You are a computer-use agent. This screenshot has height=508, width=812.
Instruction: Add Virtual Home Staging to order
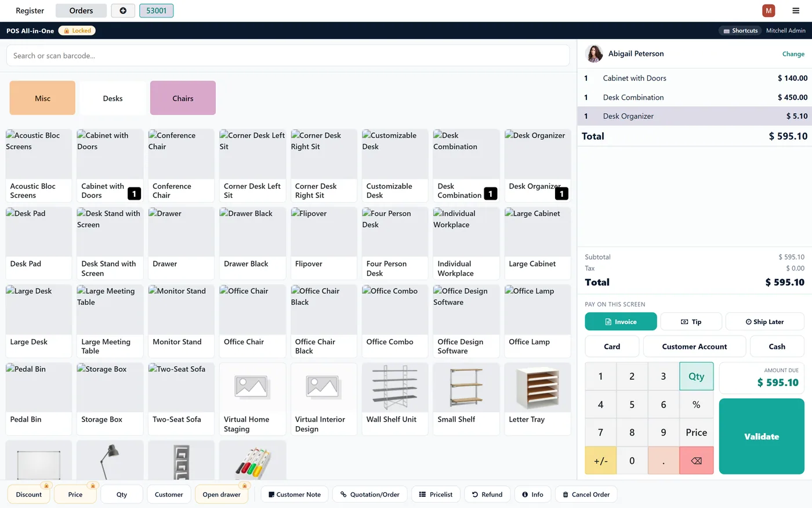tap(252, 399)
